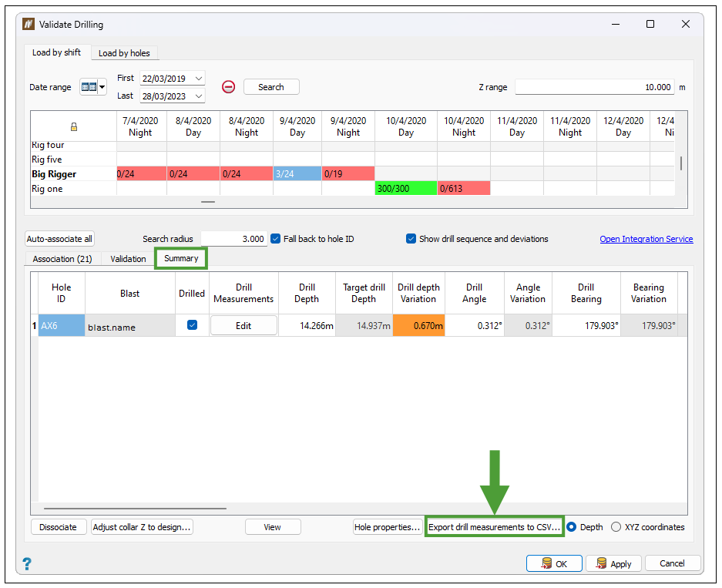Click the 12/4/2020 Day column header
Image resolution: width=722 pixels, height=588 pixels.
[x=623, y=126]
